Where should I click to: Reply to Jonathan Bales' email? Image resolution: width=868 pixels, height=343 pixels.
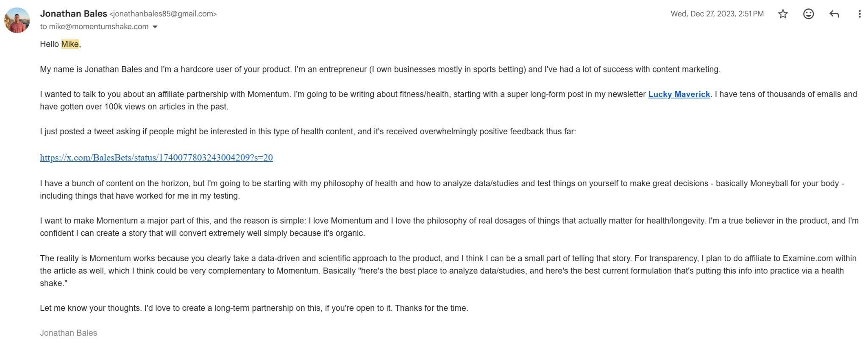coord(834,14)
